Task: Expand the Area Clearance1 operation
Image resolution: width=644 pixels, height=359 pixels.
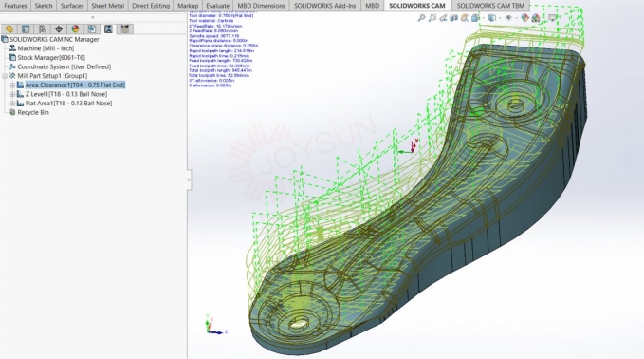Action: [12, 85]
